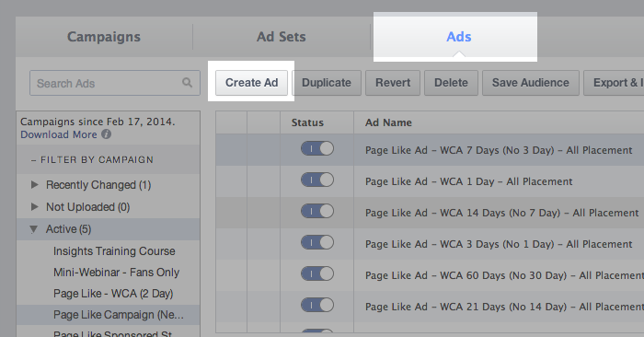The height and width of the screenshot is (337, 644).
Task: Switch off the WCA 14 Days ad
Action: pos(317,211)
